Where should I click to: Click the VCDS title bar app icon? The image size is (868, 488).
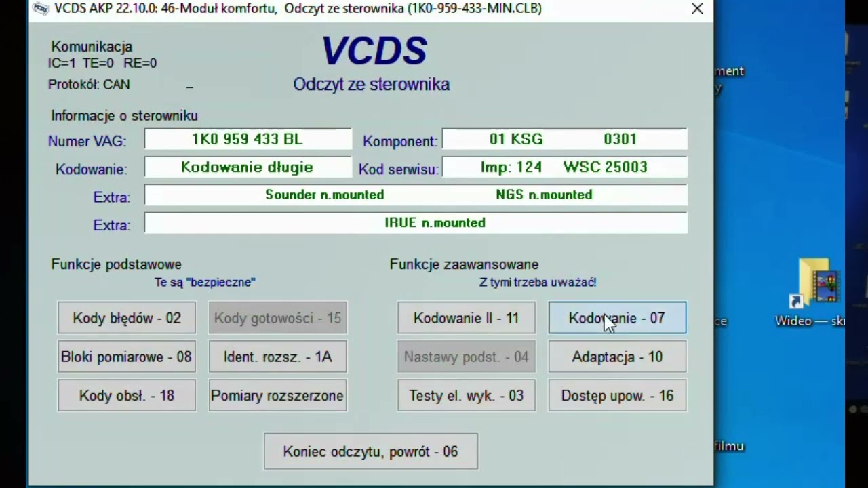[x=41, y=9]
